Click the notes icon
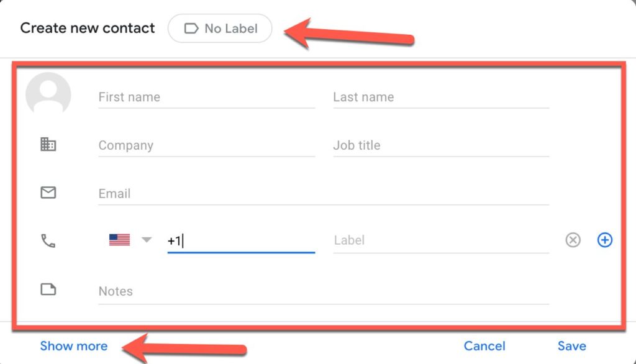636x364 pixels. (x=48, y=289)
